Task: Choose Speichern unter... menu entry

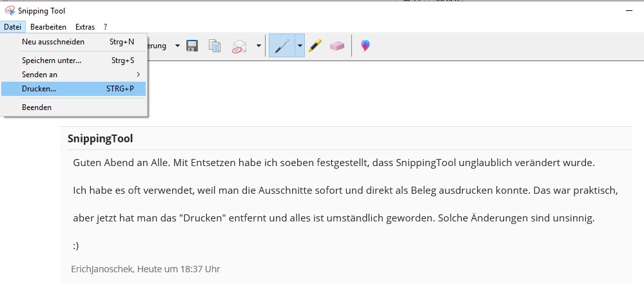Action: pyautogui.click(x=73, y=61)
